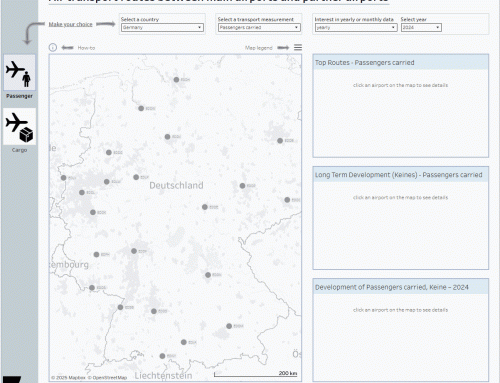Select the Weeze airport dot on western border
Image resolution: width=500 pixels, height=383 pixels.
point(63,178)
